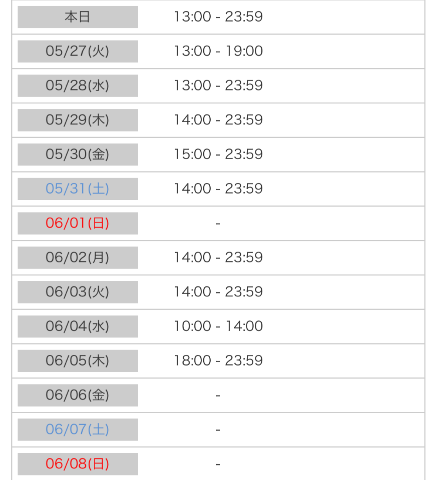Click today's 13:00 - 23:59 time entry
435x480 pixels.
219,17
